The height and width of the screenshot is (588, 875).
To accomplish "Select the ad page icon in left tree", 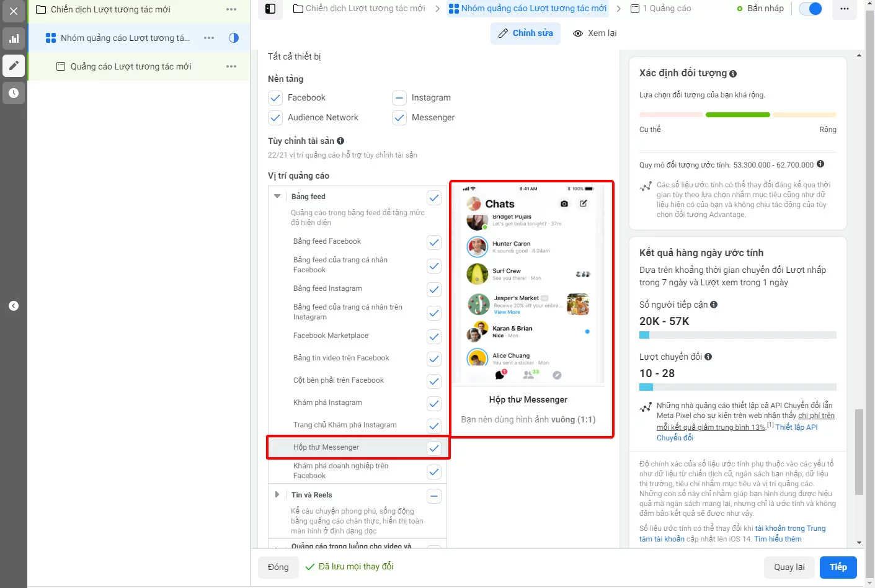I will [x=61, y=66].
